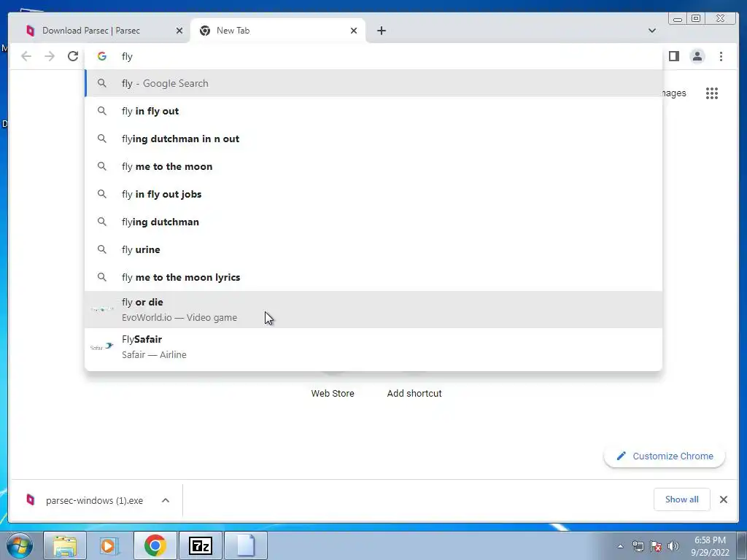Click the Google G icon in omnibox
Image resolution: width=747 pixels, height=560 pixels.
point(102,56)
